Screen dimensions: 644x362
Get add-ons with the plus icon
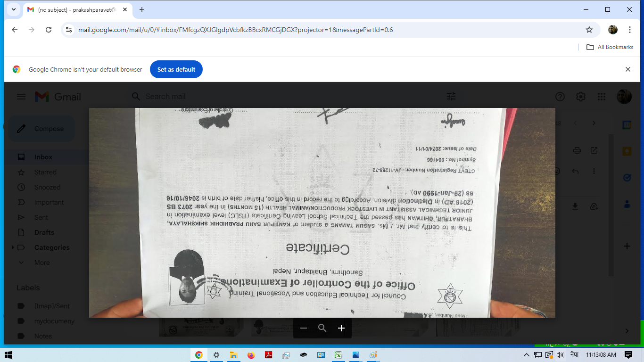tap(627, 246)
